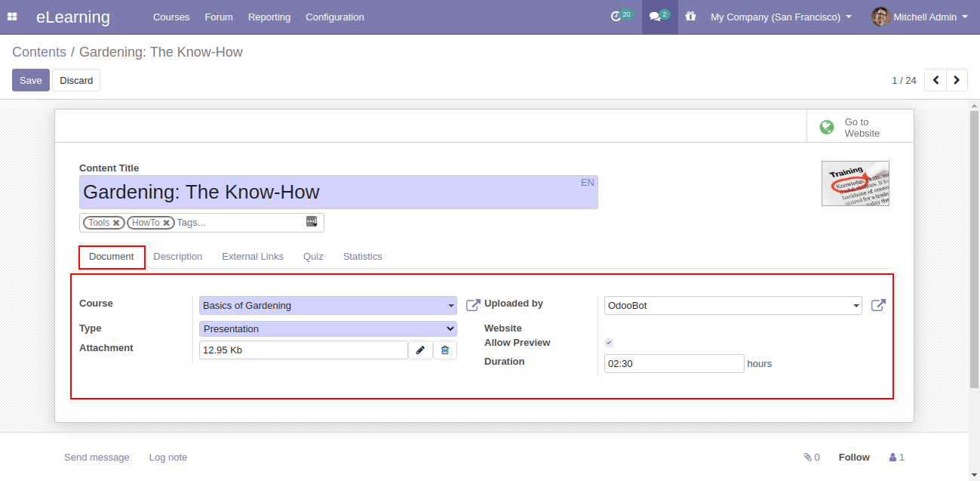The width and height of the screenshot is (980, 481).
Task: Switch to the Statistics tab
Action: click(x=363, y=257)
